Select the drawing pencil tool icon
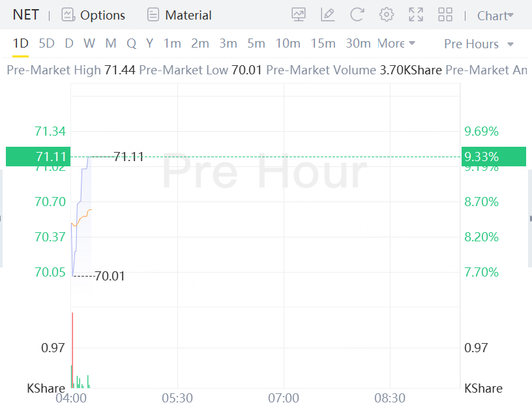Viewport: 532px width, 407px height. (328, 15)
